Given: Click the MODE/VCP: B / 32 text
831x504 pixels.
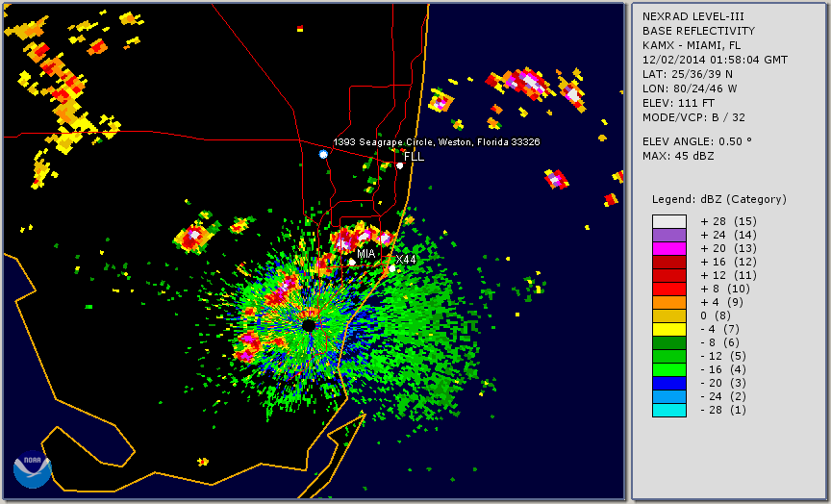Looking at the screenshot, I should tap(693, 117).
